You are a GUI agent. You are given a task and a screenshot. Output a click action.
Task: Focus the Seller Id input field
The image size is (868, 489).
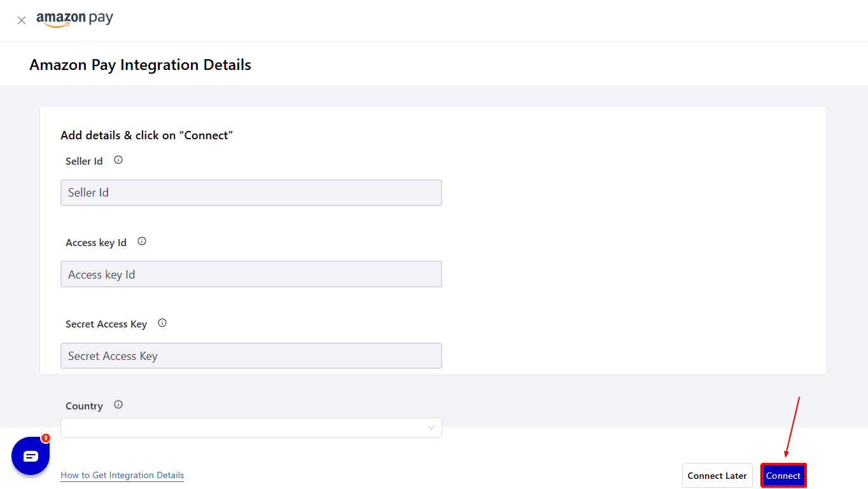pos(251,193)
